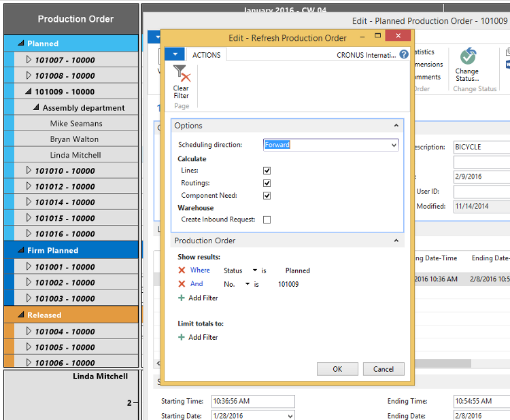
Task: Collapse the Production Order section
Action: [396, 241]
